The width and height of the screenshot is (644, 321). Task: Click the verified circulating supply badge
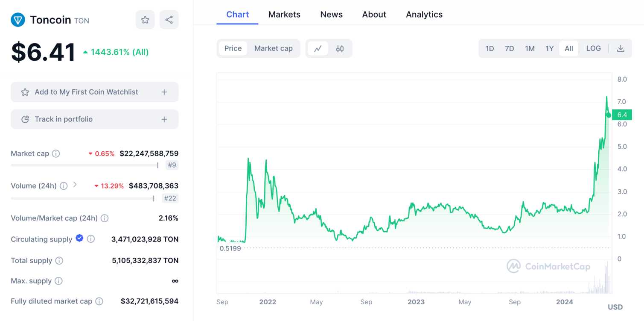[x=79, y=238]
